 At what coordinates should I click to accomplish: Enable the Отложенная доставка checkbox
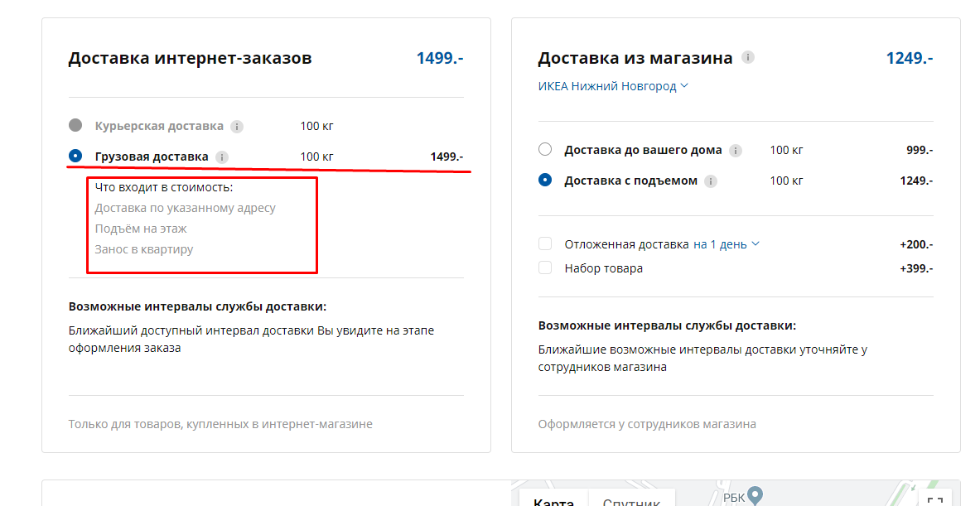click(545, 244)
